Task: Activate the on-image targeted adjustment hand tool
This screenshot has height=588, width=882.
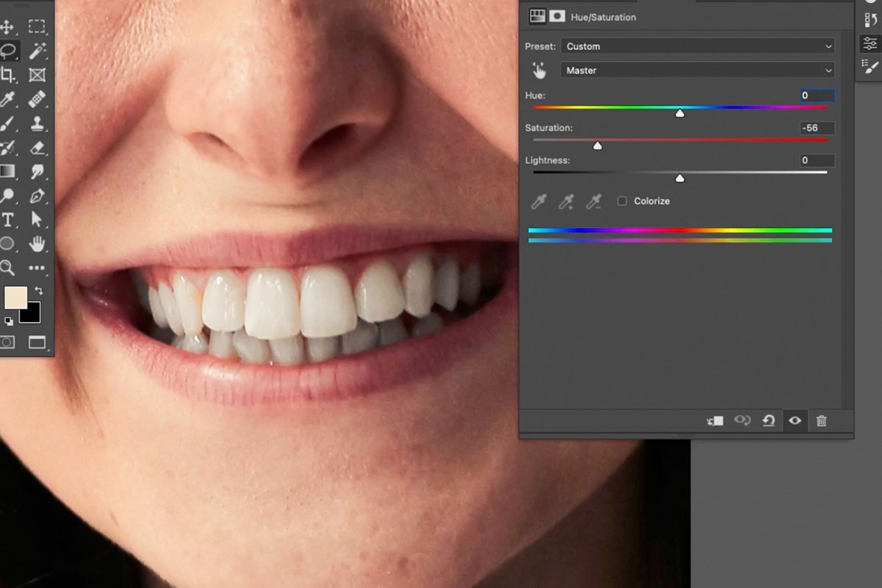Action: click(x=539, y=71)
